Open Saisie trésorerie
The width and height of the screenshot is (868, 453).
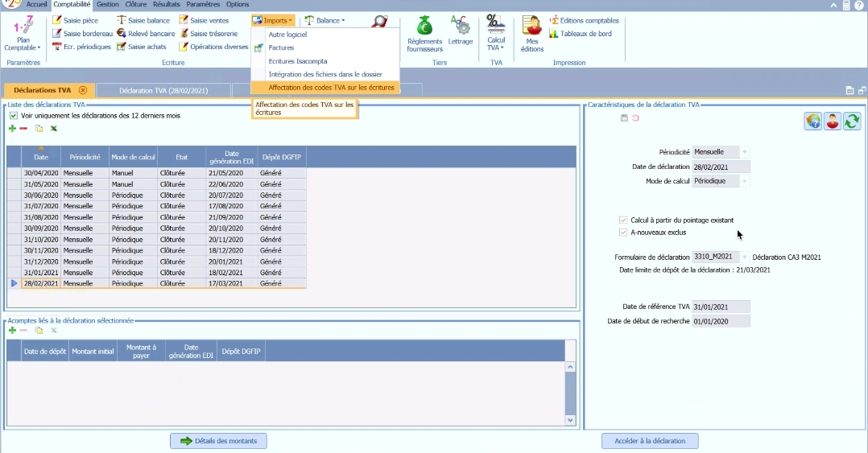coord(208,34)
